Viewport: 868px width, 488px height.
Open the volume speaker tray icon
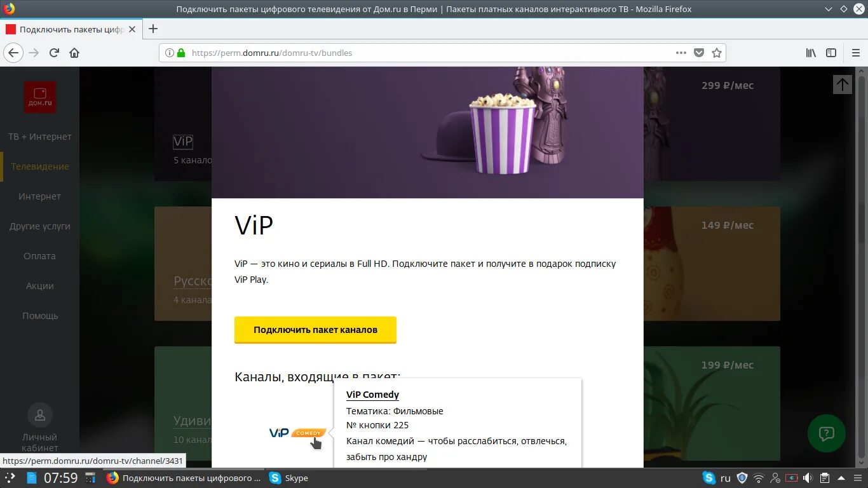click(808, 478)
